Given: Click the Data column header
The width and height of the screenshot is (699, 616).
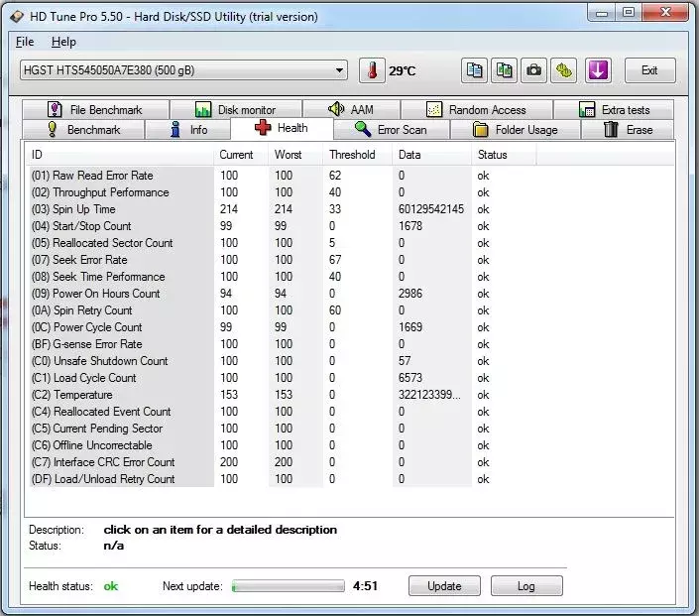Looking at the screenshot, I should (x=432, y=155).
